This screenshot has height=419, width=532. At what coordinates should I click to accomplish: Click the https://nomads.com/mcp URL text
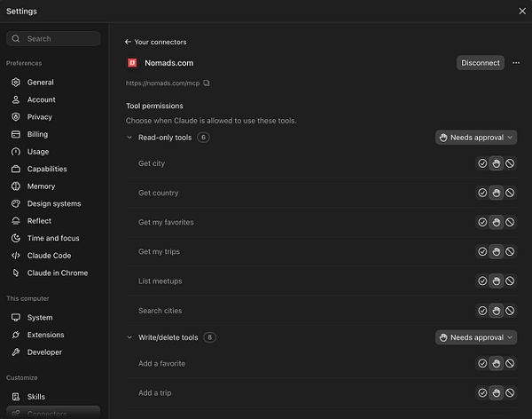point(162,83)
